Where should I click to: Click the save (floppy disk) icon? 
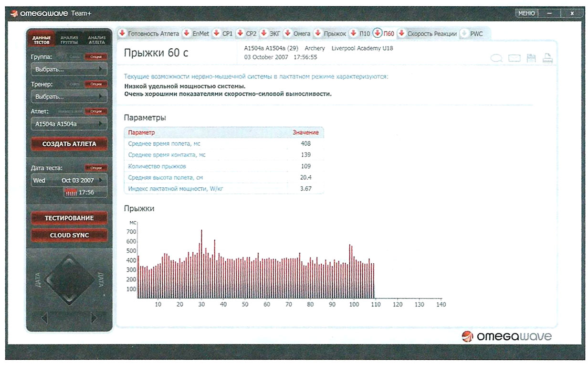click(531, 59)
